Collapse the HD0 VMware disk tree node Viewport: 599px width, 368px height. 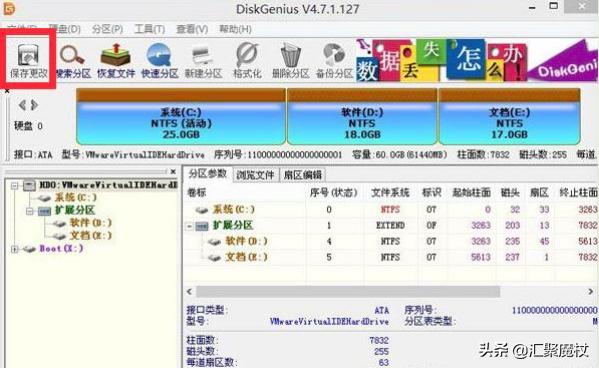point(15,186)
